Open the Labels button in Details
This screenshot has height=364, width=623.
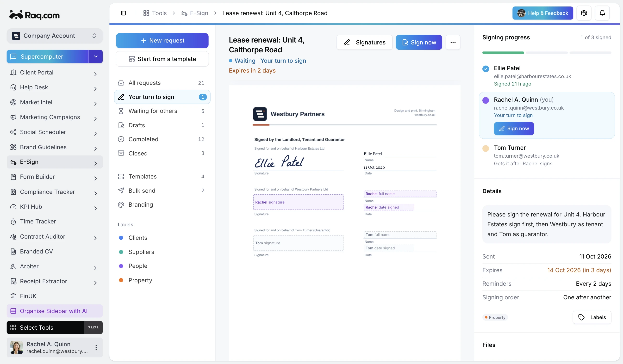click(592, 317)
